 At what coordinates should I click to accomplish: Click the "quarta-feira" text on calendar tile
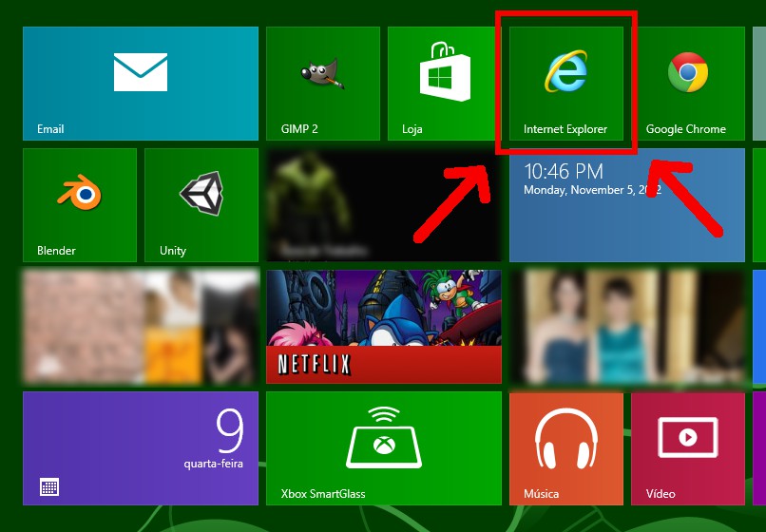(x=214, y=463)
